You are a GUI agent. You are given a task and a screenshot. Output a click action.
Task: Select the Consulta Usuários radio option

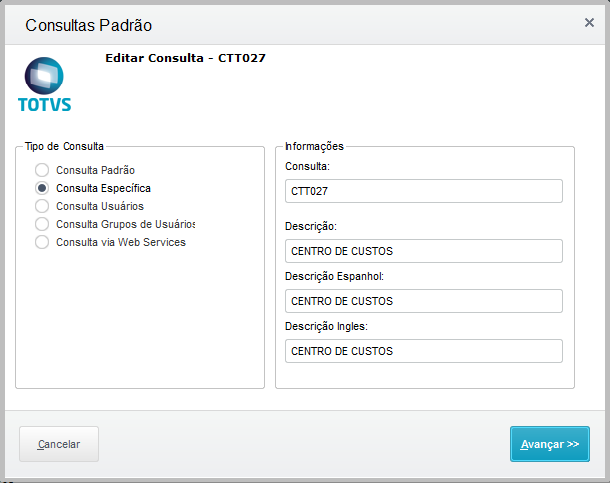[42, 206]
